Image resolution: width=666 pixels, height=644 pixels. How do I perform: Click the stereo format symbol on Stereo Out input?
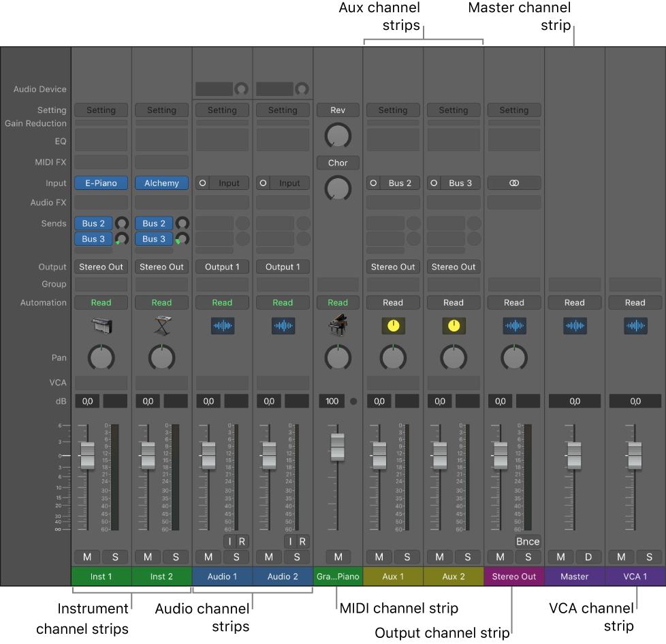pyautogui.click(x=514, y=182)
